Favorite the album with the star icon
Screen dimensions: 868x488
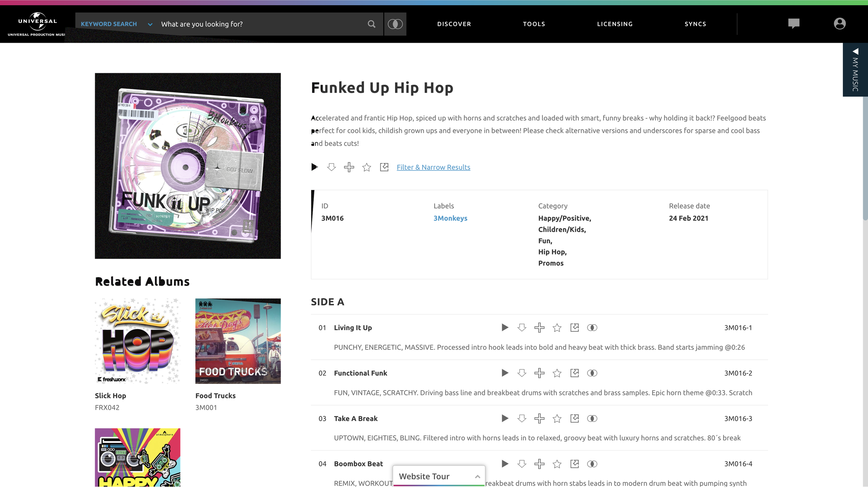(x=367, y=167)
